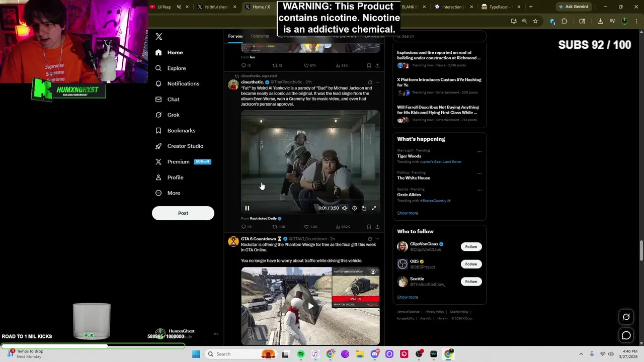This screenshot has height=362, width=644.
Task: Enter fullscreen on the Weird Al video
Action: [x=374, y=208]
